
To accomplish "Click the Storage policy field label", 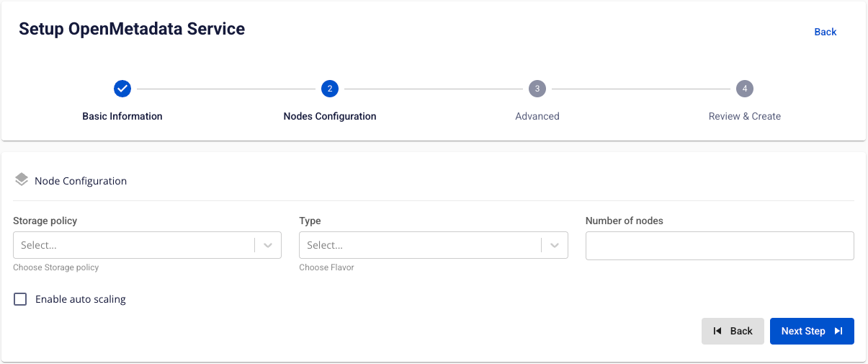I will click(45, 221).
